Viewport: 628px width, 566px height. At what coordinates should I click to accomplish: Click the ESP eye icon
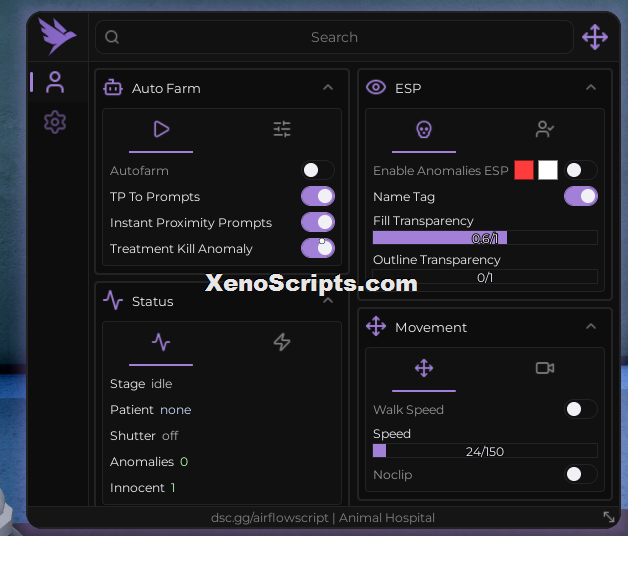[x=376, y=87]
